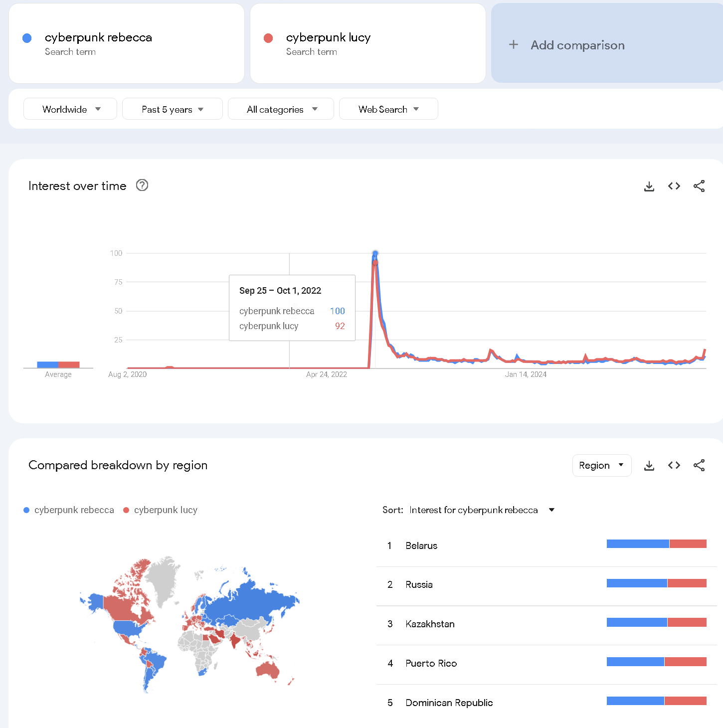Click the Average bar chart

[58, 364]
